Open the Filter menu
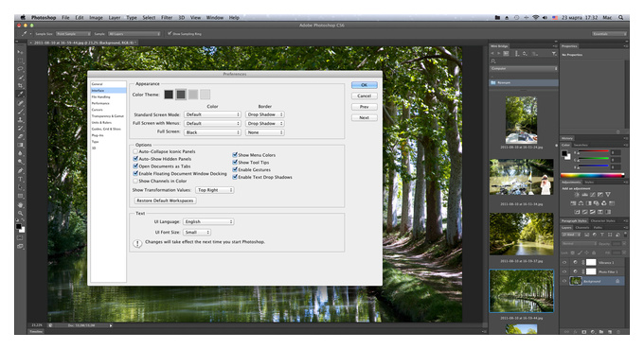 click(167, 18)
